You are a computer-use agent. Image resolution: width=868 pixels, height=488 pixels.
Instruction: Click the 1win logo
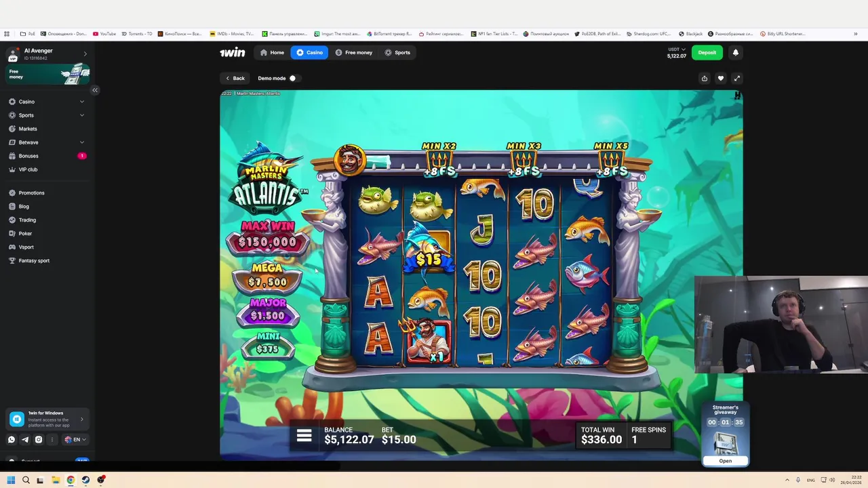[232, 52]
